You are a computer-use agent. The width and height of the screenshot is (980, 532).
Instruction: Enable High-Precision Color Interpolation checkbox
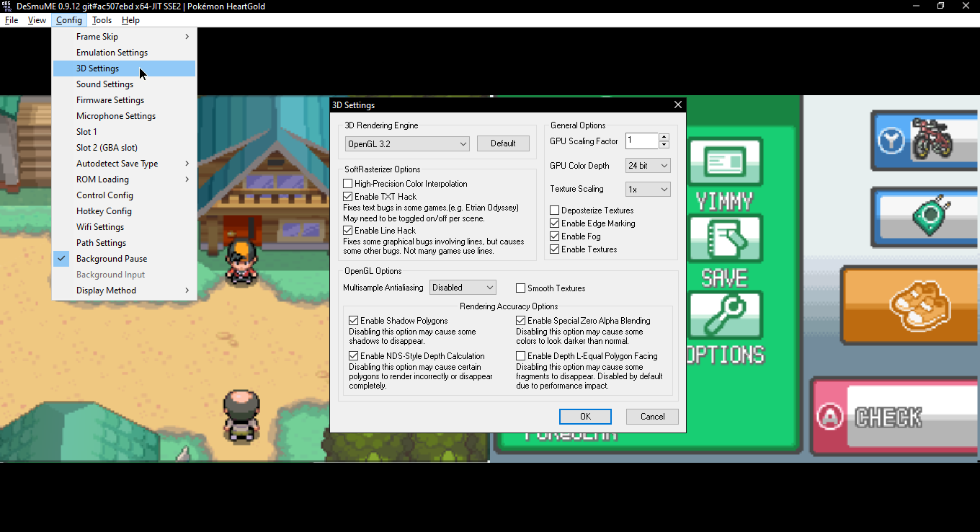[349, 184]
